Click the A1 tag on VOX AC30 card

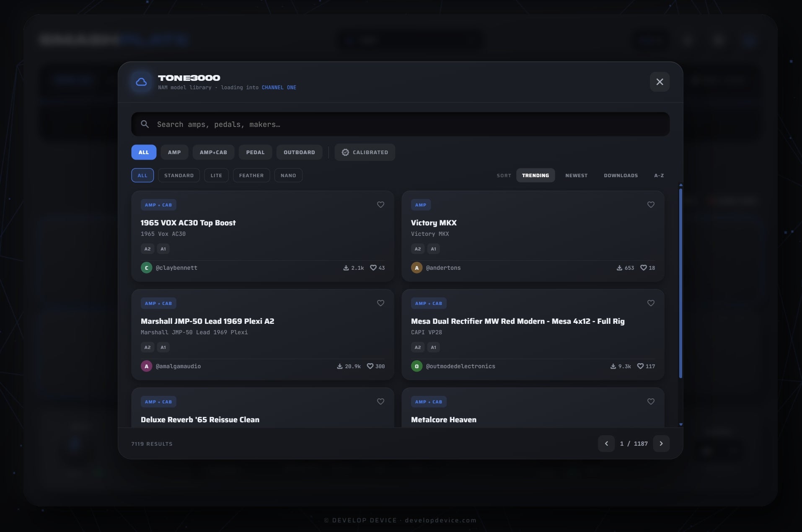[x=163, y=249]
